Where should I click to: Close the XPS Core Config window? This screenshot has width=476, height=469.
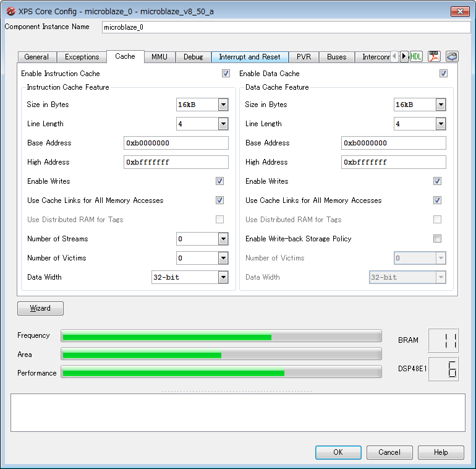click(459, 11)
